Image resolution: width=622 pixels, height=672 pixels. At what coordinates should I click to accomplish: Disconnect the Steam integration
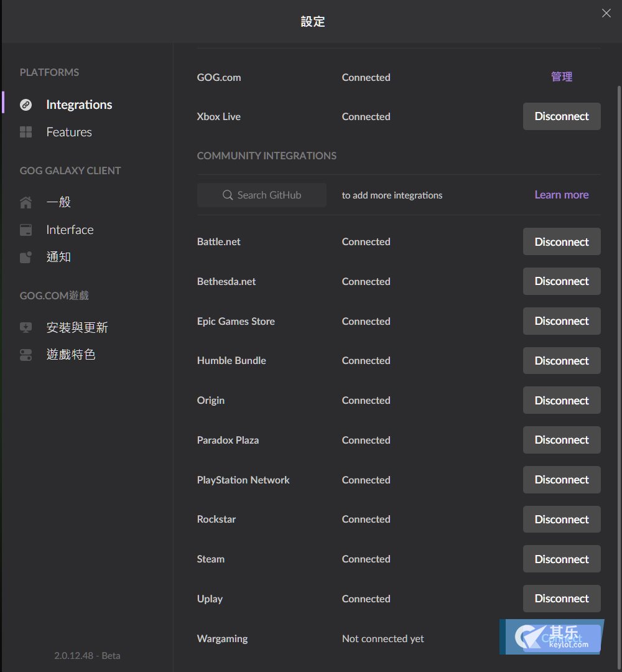pos(562,559)
